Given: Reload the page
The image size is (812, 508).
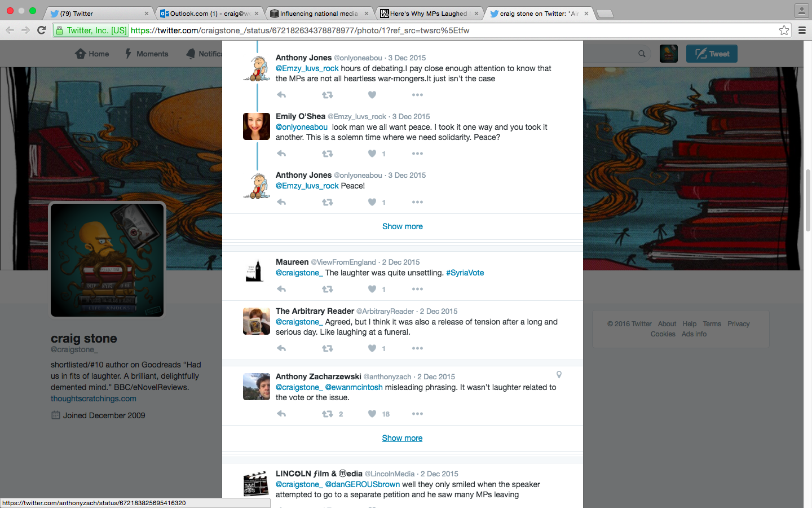Looking at the screenshot, I should click(41, 30).
